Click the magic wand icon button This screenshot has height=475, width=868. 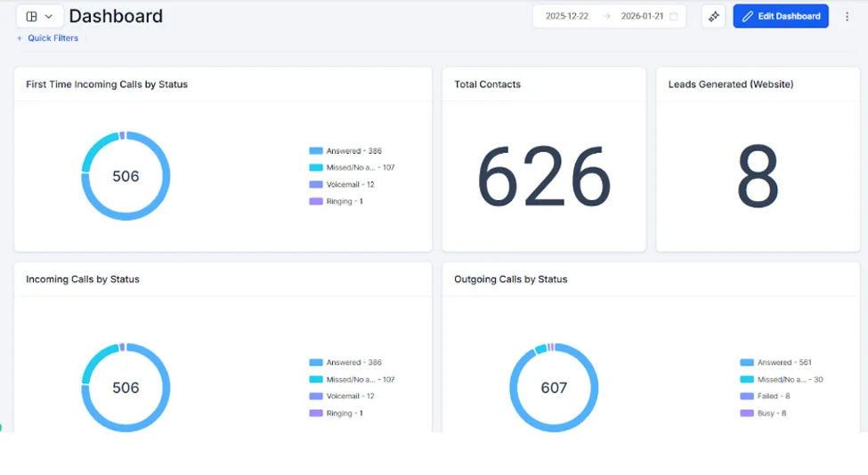pos(713,16)
